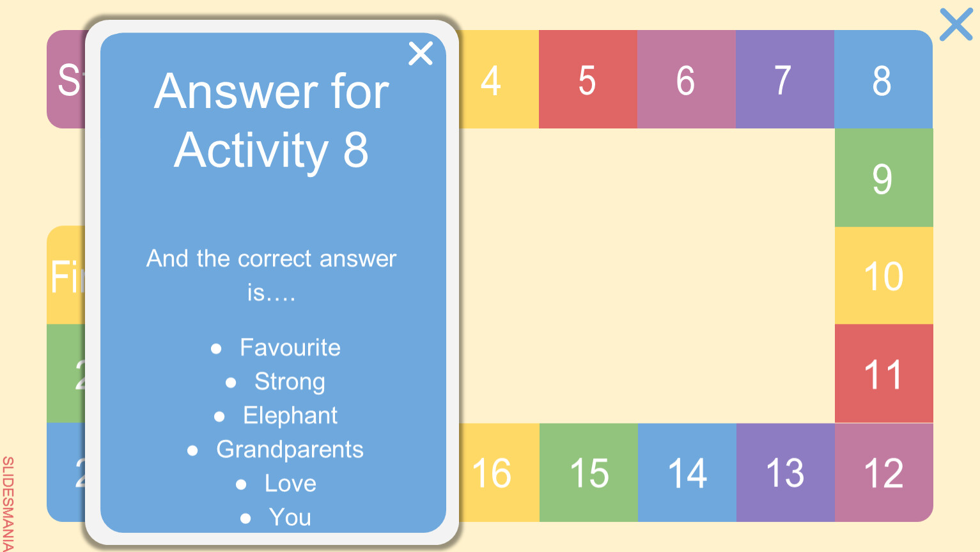Select the yellow square numbered 10
The width and height of the screenshot is (980, 552).
pos(883,276)
